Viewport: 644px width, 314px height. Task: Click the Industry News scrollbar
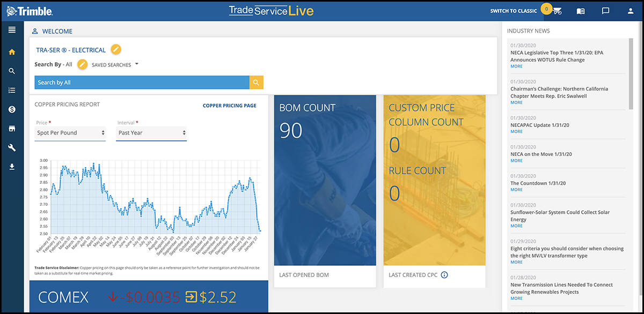[x=630, y=74]
